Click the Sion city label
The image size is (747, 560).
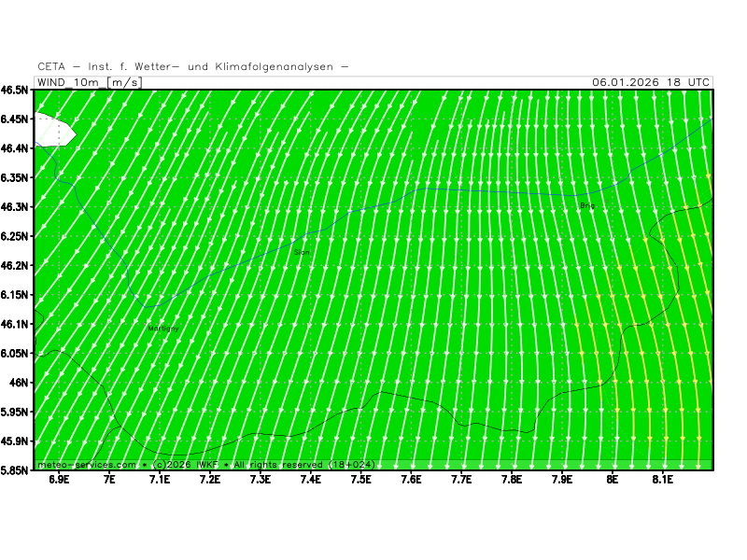click(x=302, y=252)
